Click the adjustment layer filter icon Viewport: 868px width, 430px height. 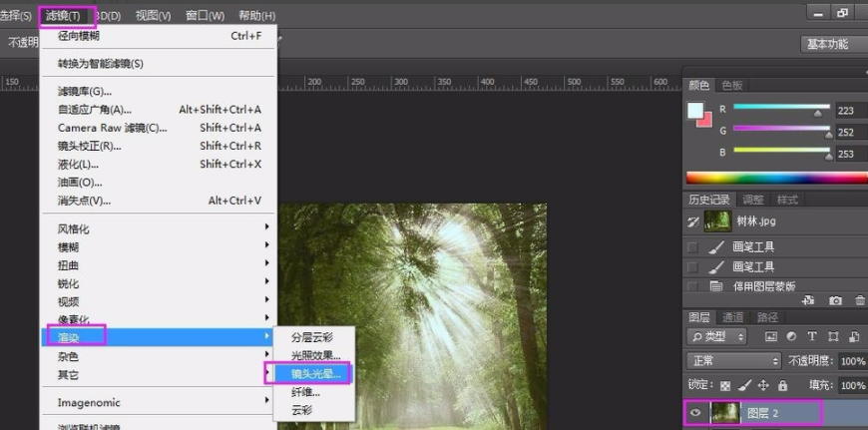[790, 336]
